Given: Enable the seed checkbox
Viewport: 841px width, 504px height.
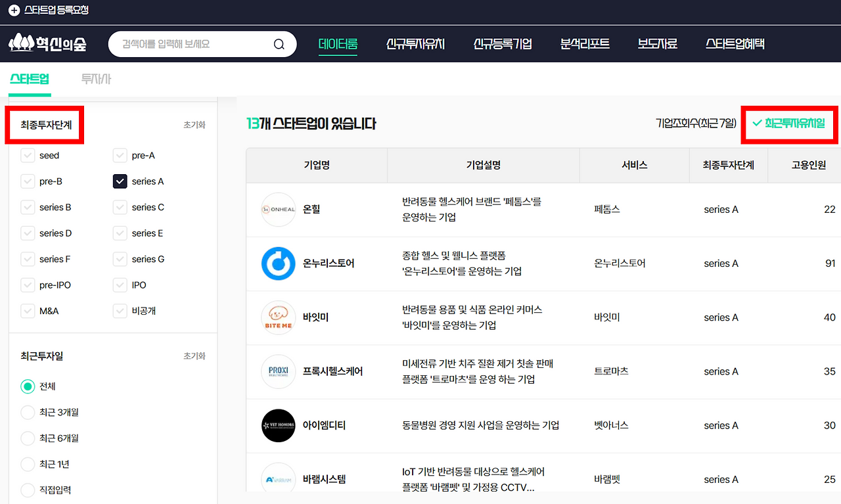Looking at the screenshot, I should point(28,156).
